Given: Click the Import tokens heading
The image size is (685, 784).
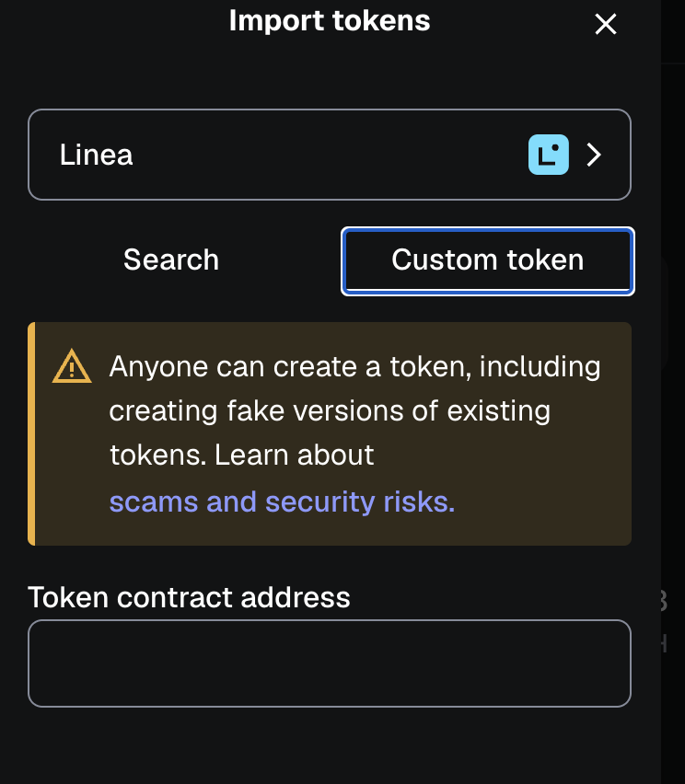Looking at the screenshot, I should point(329,20).
